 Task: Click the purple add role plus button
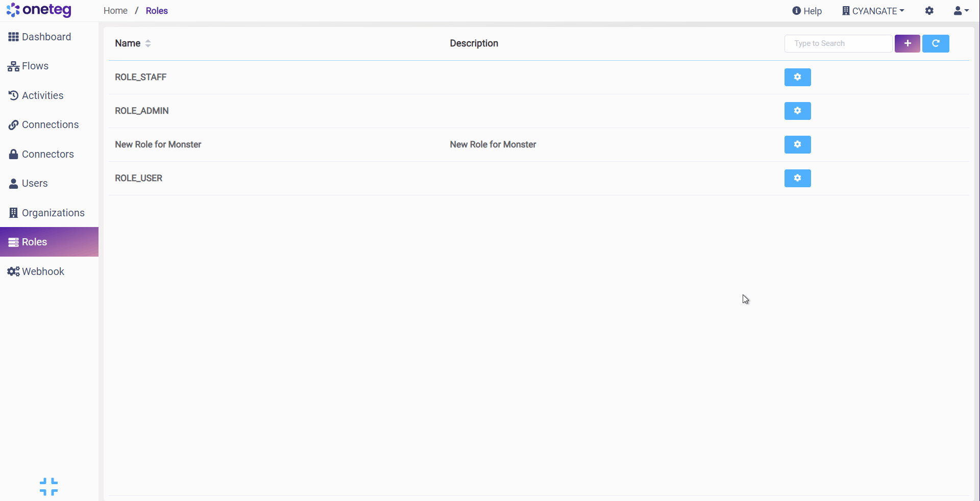coord(907,43)
